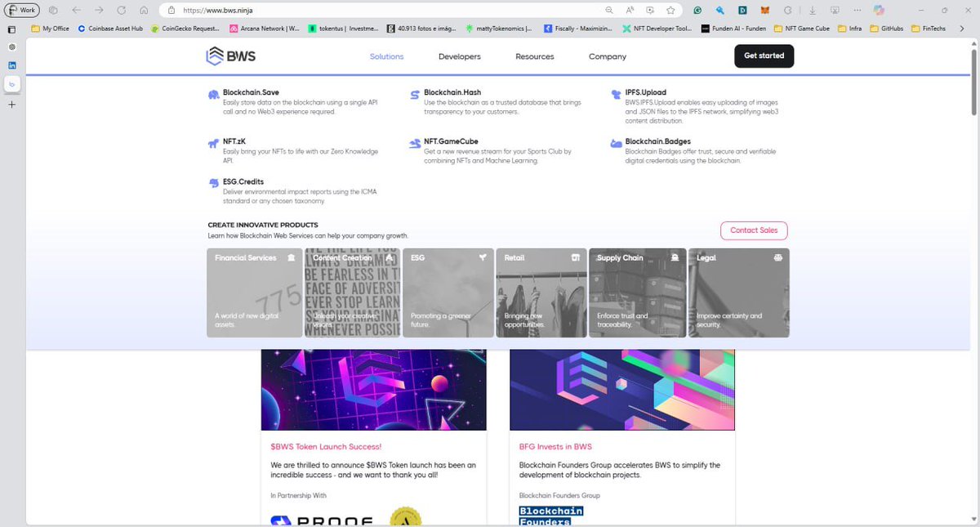This screenshot has width=980, height=527.
Task: Open browser settings and more ellipsis menu
Action: pos(856,11)
